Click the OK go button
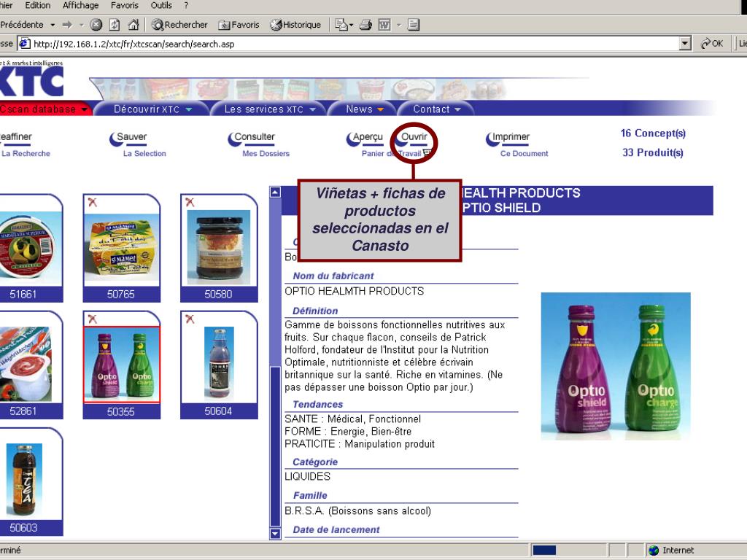Viewport: 747px width, 560px height. tap(712, 44)
